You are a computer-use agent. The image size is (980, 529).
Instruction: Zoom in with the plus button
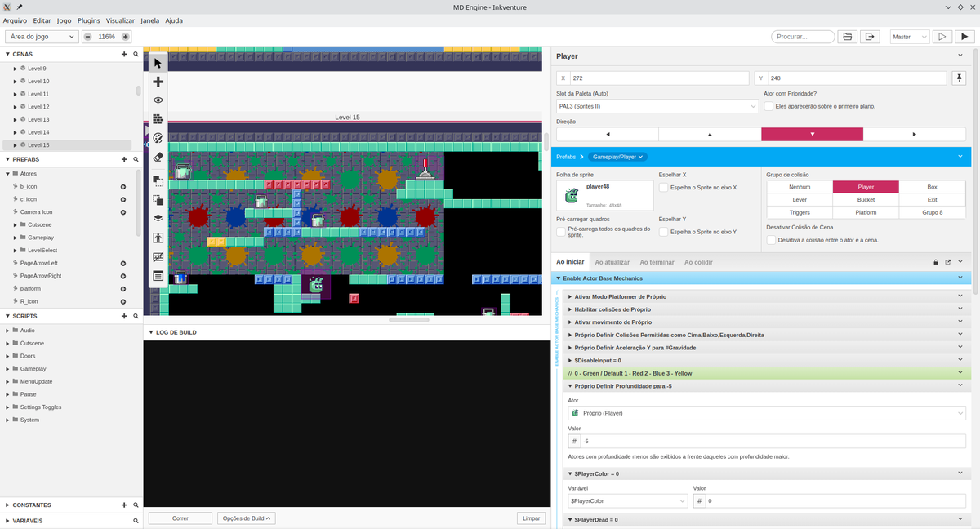[125, 37]
